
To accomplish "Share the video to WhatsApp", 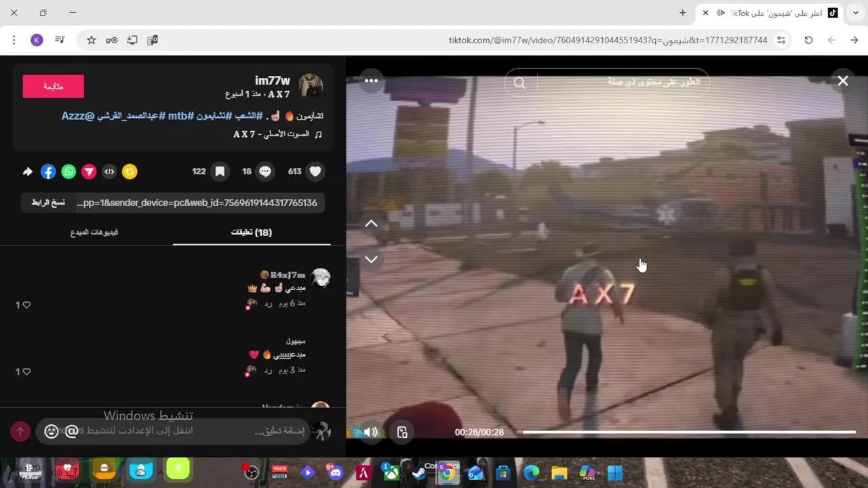I will coord(68,172).
